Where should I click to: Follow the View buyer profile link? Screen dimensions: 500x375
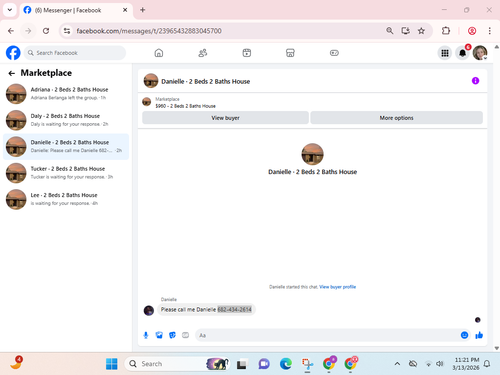337,287
